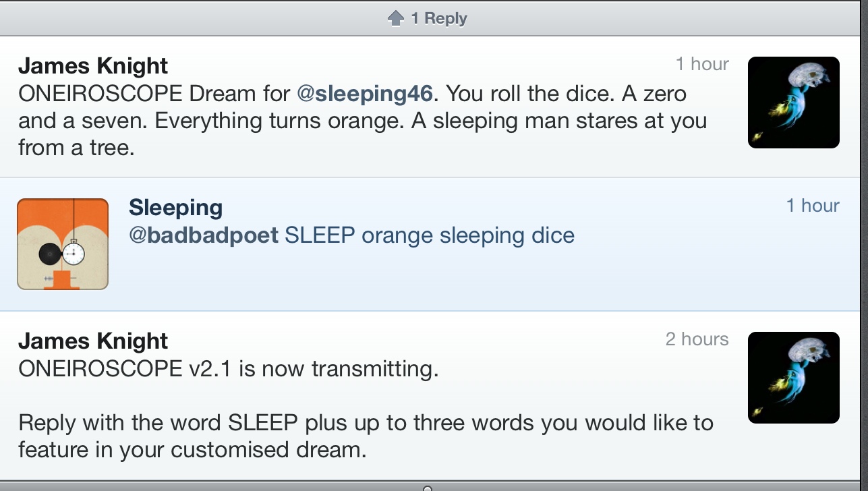The height and width of the screenshot is (491, 868).
Task: Click the 1 hour timestamp on Sleeping's reply
Action: (x=813, y=206)
